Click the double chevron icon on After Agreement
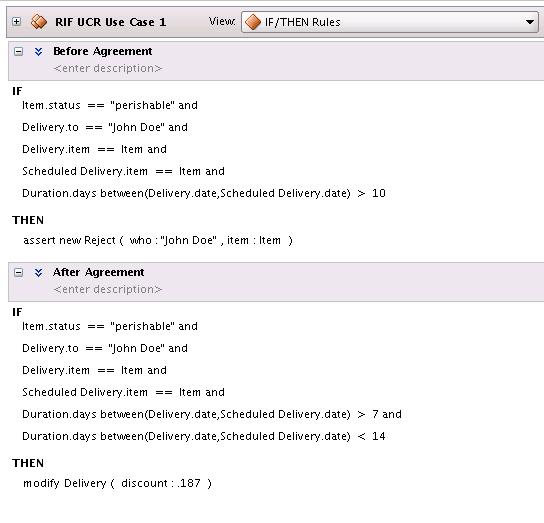The height and width of the screenshot is (523, 544). 39,272
